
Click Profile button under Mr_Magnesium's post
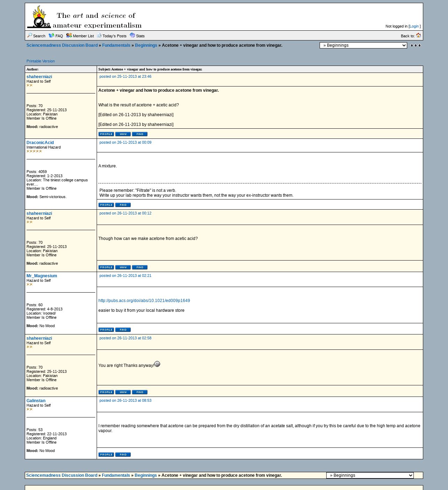[106, 330]
